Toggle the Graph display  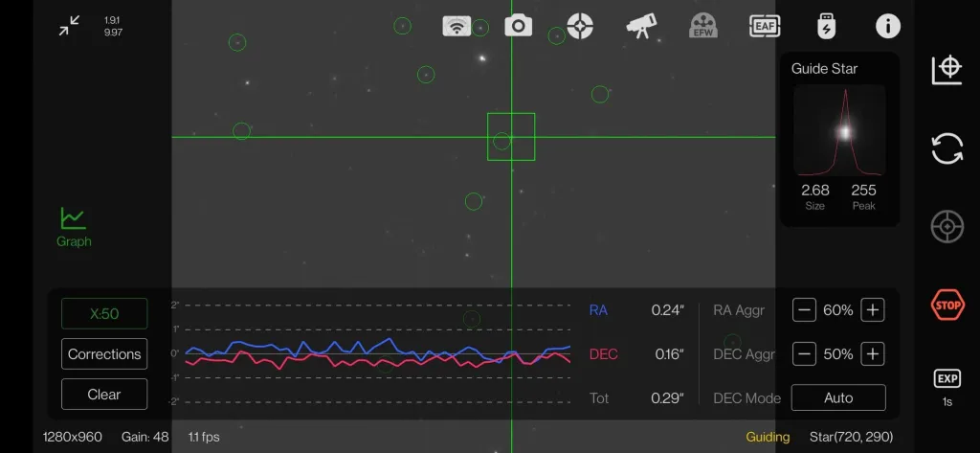[74, 227]
